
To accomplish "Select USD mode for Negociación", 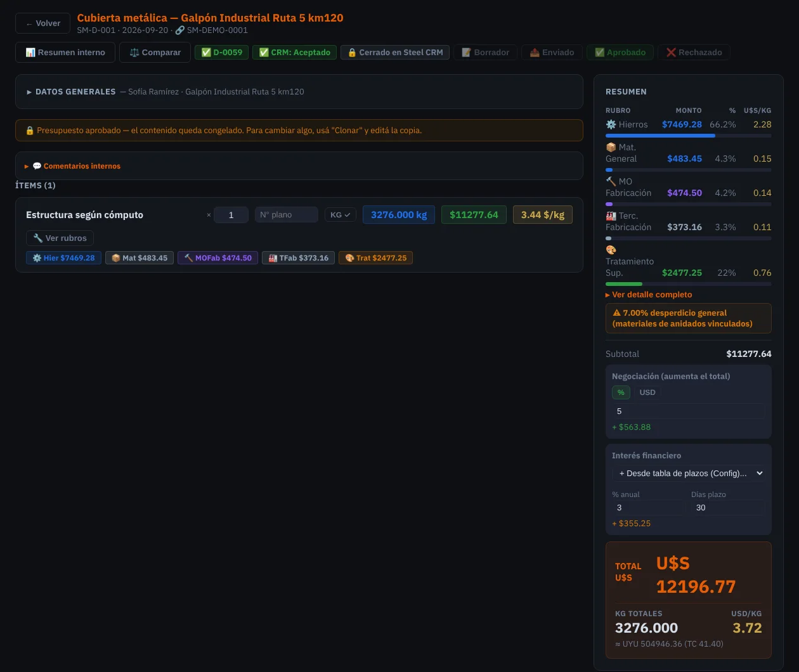I will (x=647, y=392).
